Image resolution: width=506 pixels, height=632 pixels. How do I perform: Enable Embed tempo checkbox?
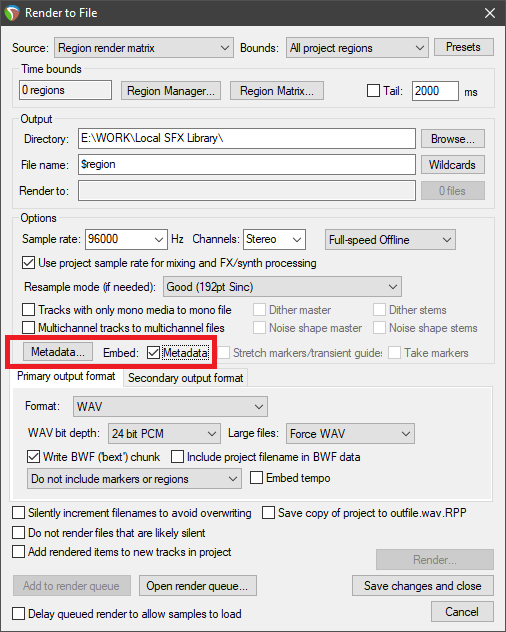point(256,478)
